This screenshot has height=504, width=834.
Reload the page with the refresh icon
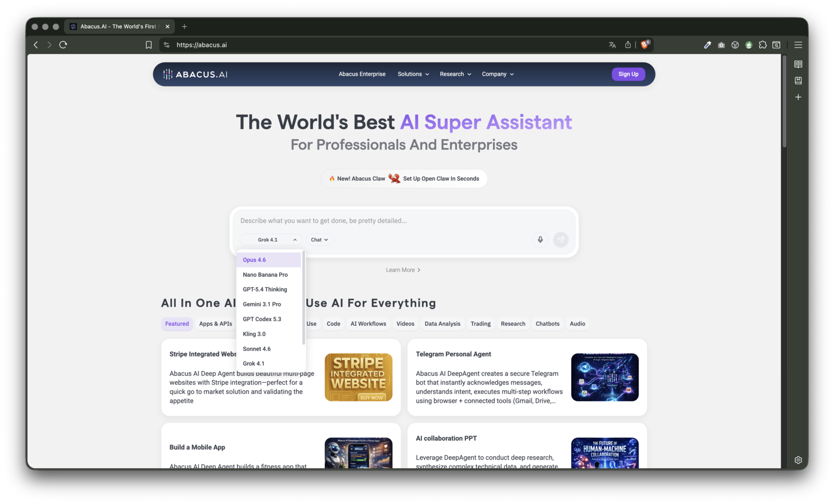click(63, 45)
